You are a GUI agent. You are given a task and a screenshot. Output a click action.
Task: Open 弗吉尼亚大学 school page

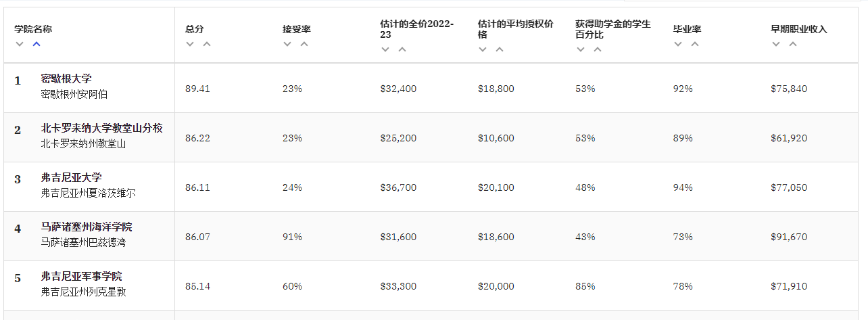(71, 178)
